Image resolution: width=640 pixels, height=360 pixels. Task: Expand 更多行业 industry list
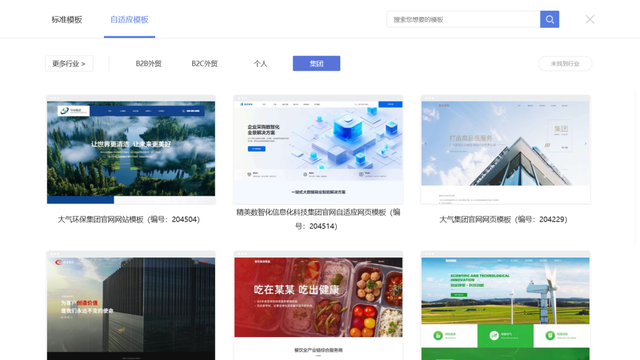[x=69, y=63]
